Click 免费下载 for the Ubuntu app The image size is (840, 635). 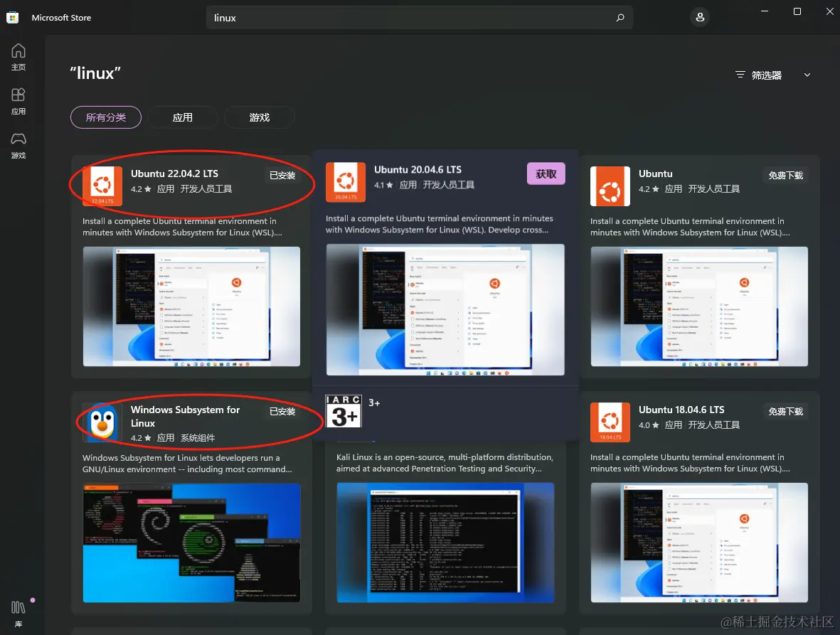785,175
